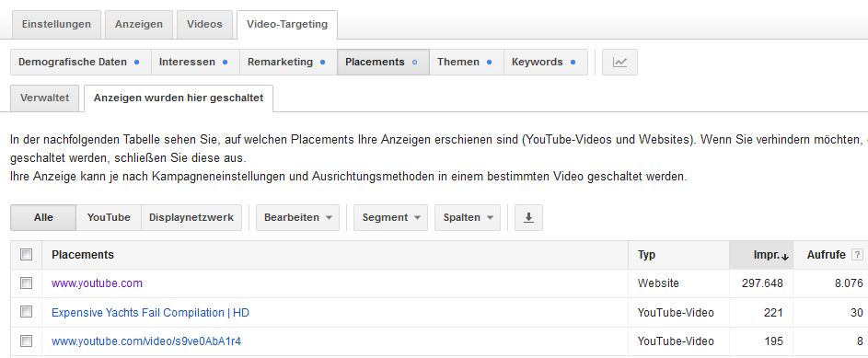Open Remarketing targeting
The height and width of the screenshot is (358, 868).
pos(288,62)
